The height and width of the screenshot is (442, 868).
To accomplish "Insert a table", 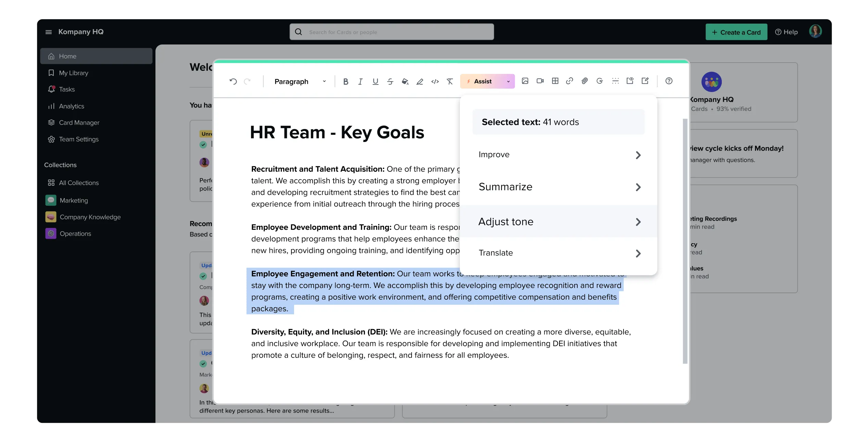I will (x=555, y=81).
